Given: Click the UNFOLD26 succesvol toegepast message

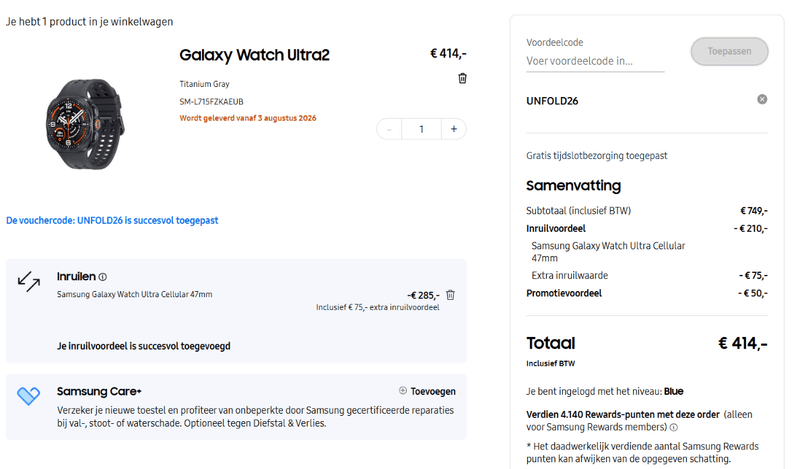Looking at the screenshot, I should tap(112, 220).
